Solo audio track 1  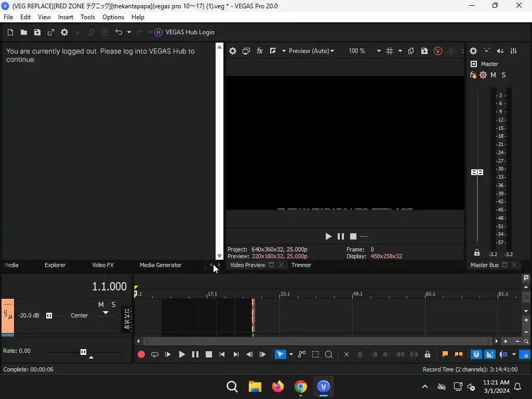click(114, 304)
